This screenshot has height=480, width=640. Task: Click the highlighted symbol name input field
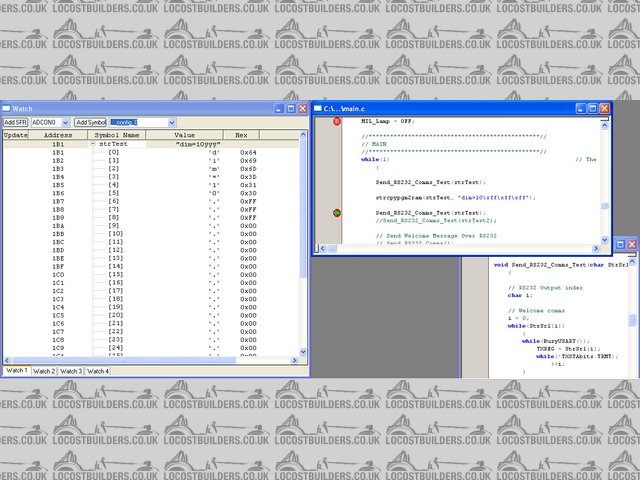pyautogui.click(x=139, y=122)
